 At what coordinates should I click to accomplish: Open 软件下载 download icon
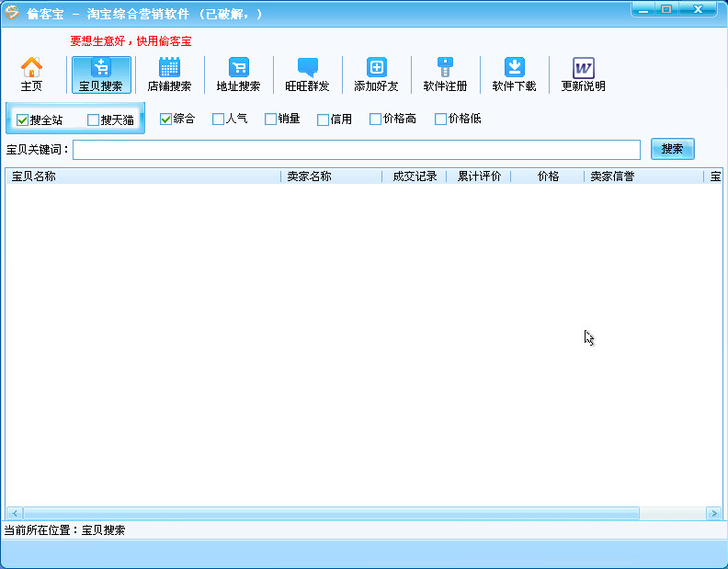click(515, 74)
